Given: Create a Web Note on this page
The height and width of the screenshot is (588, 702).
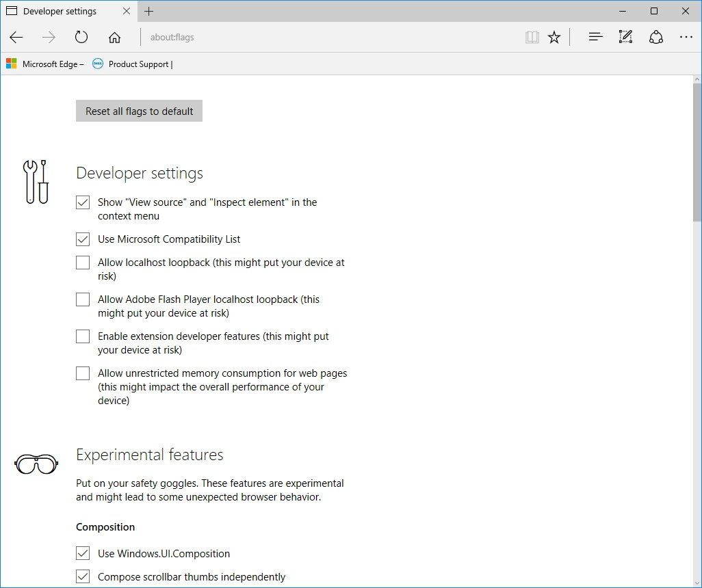Looking at the screenshot, I should click(625, 37).
